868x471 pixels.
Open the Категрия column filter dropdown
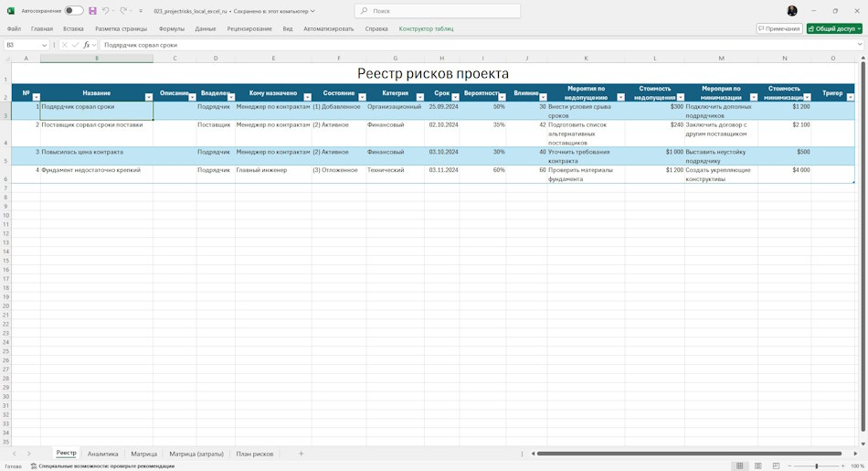coord(420,97)
